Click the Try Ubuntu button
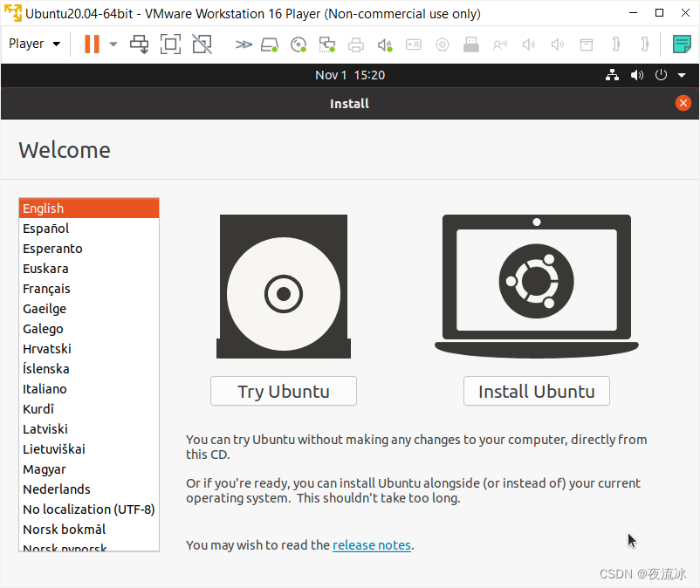The image size is (700, 588). click(x=284, y=391)
